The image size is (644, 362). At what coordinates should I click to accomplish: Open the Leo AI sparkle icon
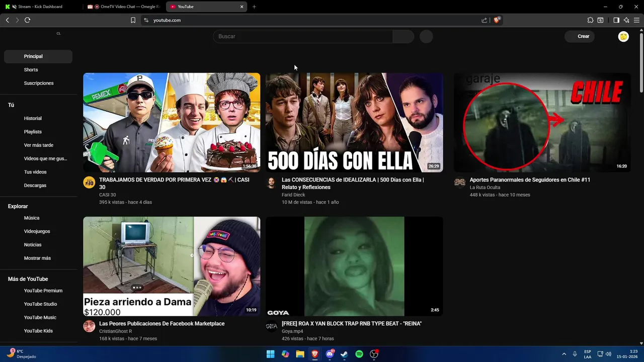(x=626, y=20)
